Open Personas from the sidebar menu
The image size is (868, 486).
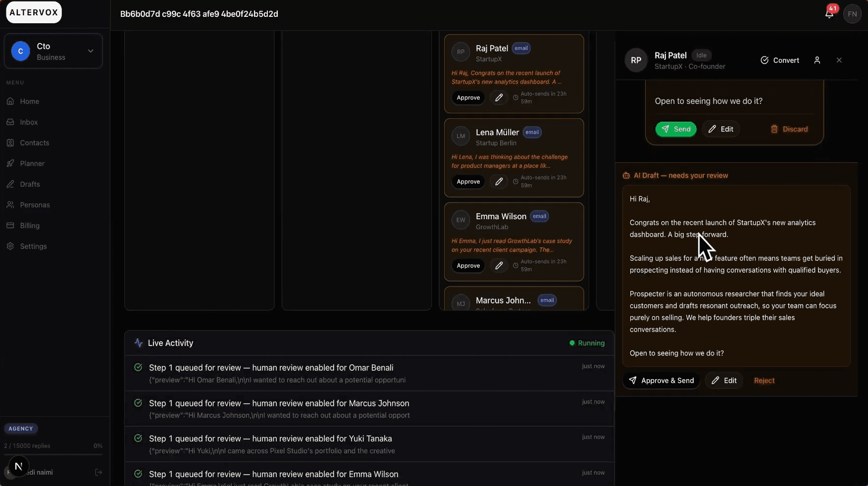pyautogui.click(x=35, y=205)
